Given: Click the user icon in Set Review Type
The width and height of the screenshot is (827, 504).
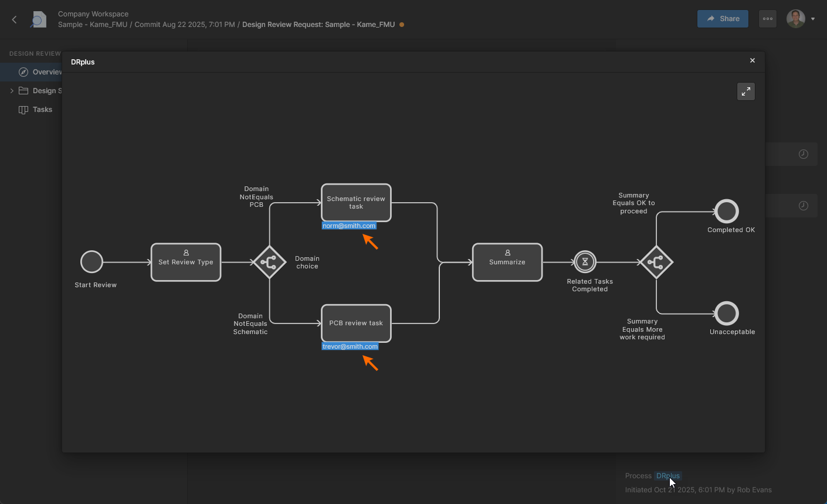Looking at the screenshot, I should click(186, 253).
